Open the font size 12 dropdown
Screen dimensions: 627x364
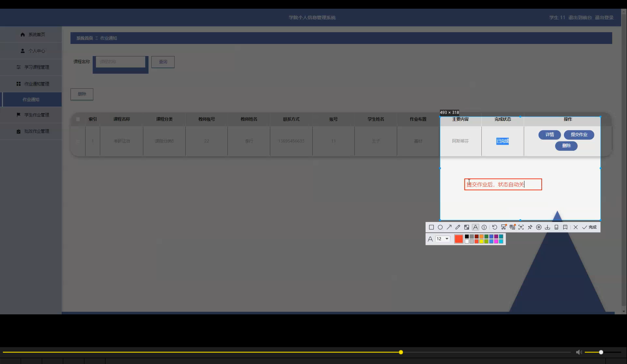pos(443,239)
